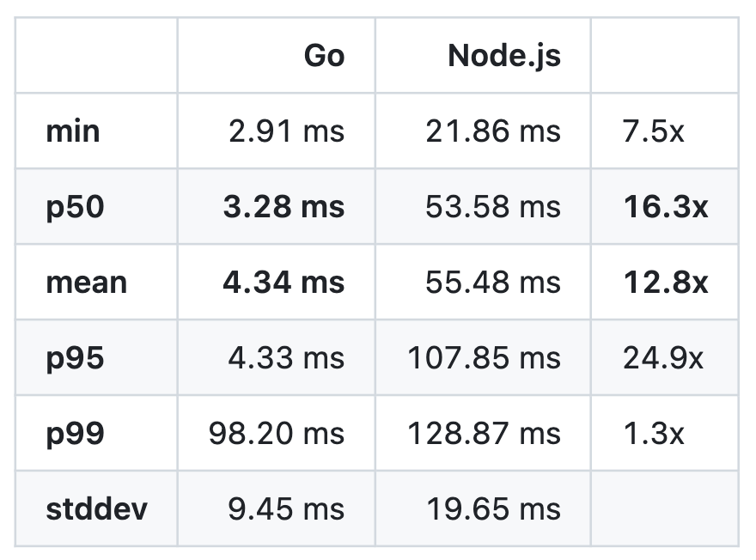The height and width of the screenshot is (560, 756).
Task: Click the 21.86 ms Node.js cell
Action: [493, 131]
